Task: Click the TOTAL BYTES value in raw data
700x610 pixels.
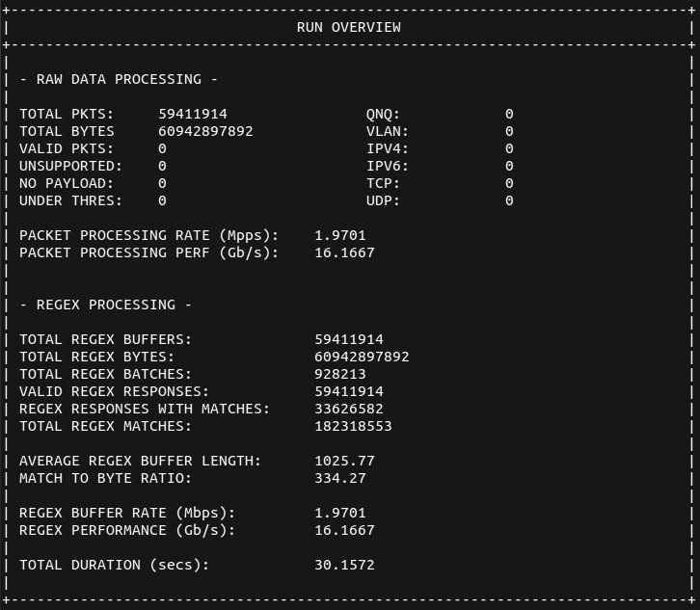Action: coord(205,131)
